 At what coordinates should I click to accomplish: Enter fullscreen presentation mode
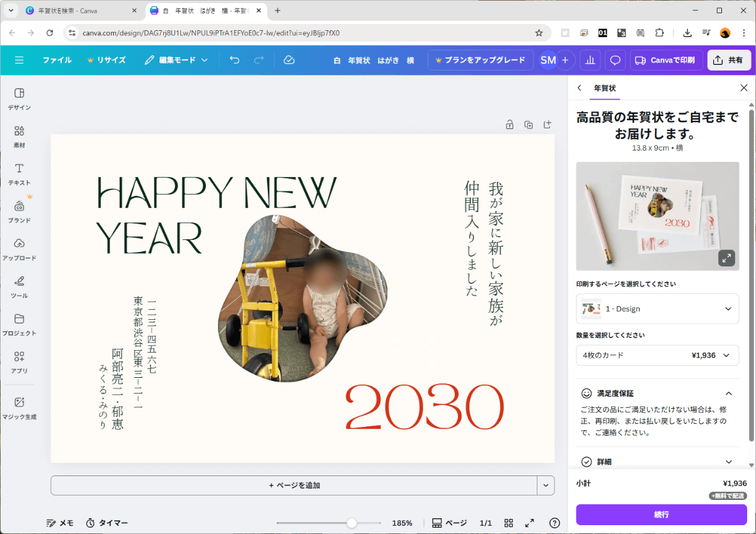click(x=530, y=523)
